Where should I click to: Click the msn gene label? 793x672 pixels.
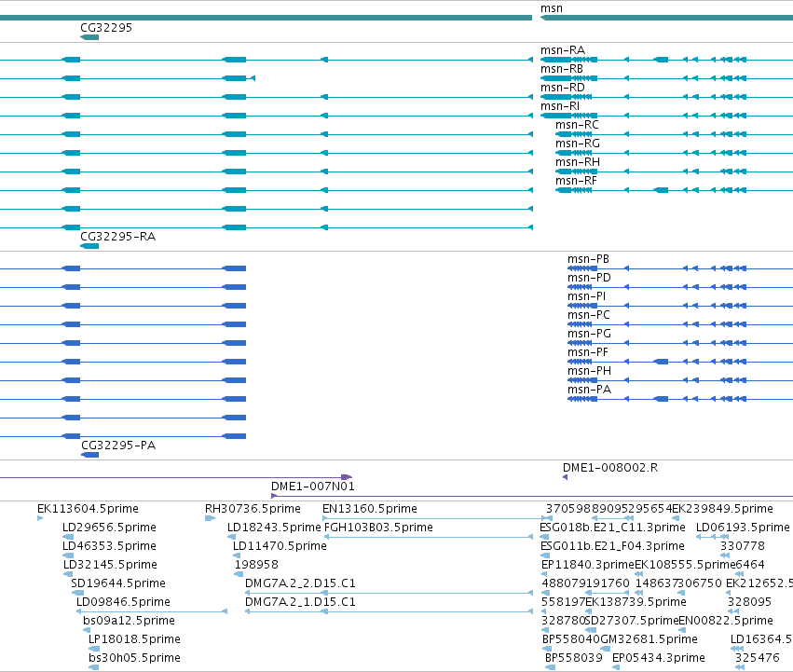point(552,8)
